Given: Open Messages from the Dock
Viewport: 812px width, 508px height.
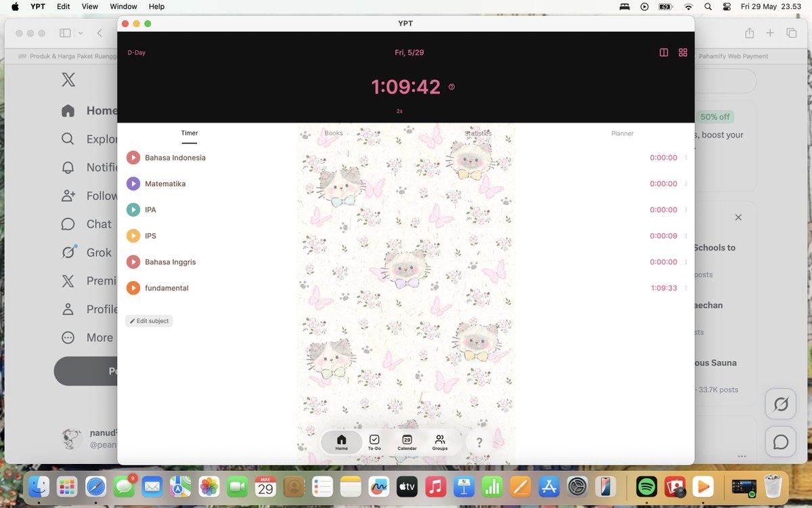Looking at the screenshot, I should click(x=124, y=486).
